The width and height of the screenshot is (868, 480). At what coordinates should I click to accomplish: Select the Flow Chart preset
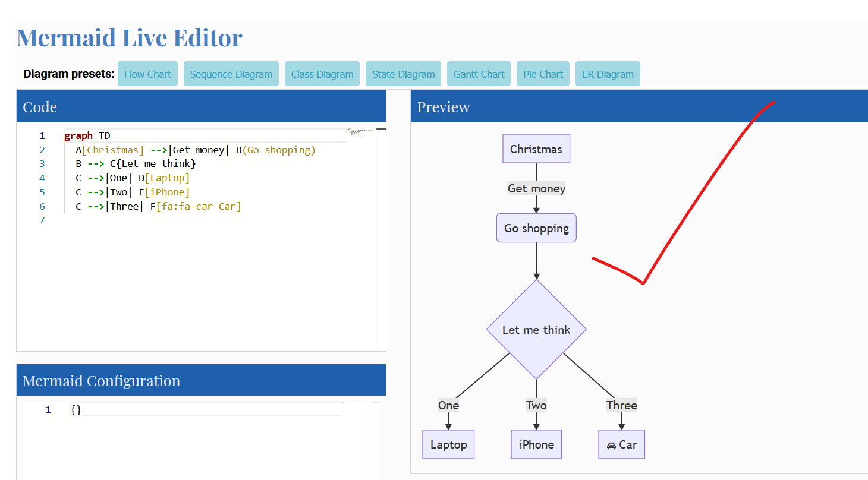click(147, 74)
